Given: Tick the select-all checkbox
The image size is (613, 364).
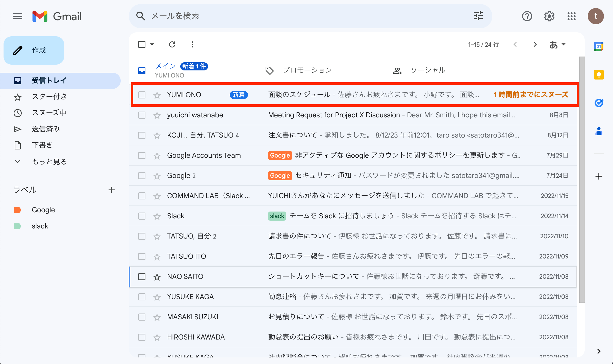Looking at the screenshot, I should click(x=142, y=44).
